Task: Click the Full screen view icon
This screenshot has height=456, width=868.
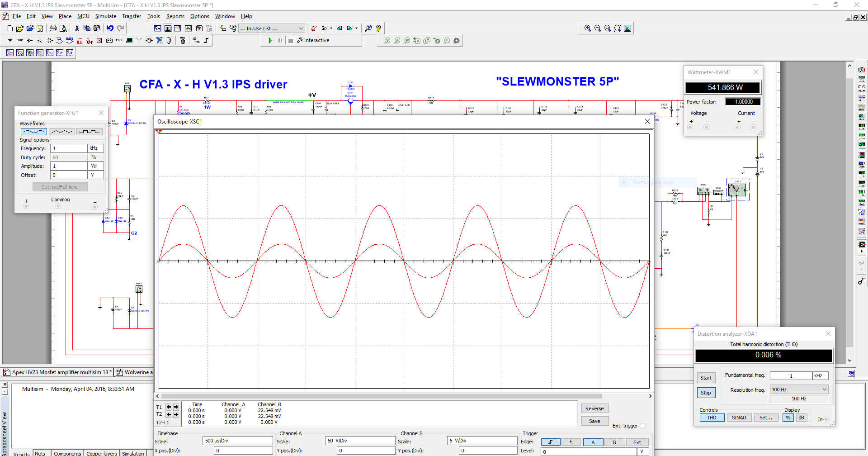Action: pyautogui.click(x=627, y=28)
